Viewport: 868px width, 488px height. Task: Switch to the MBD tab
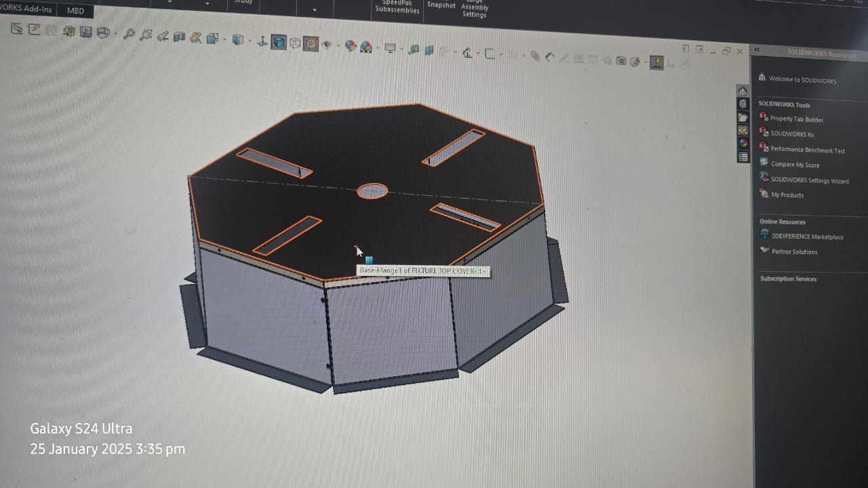pyautogui.click(x=75, y=11)
